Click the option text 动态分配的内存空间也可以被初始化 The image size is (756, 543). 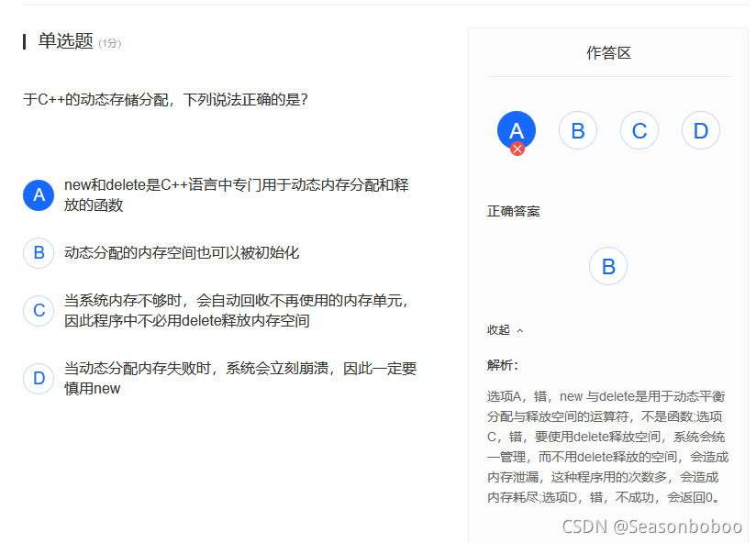tap(182, 253)
